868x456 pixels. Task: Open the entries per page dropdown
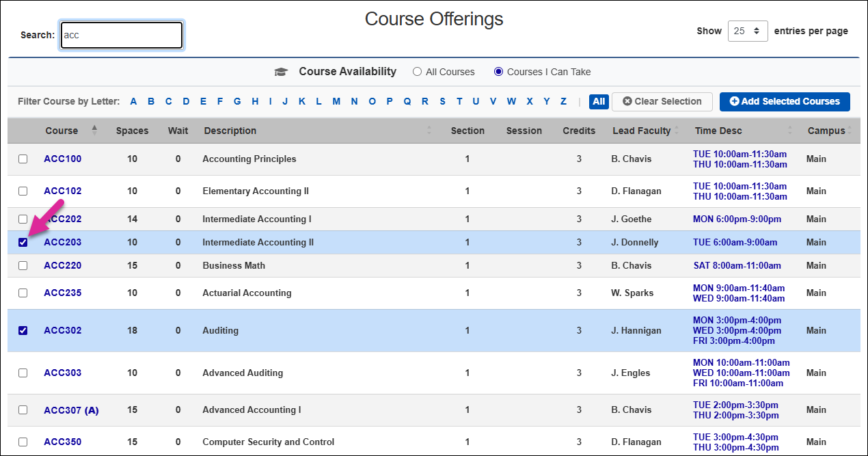point(748,31)
